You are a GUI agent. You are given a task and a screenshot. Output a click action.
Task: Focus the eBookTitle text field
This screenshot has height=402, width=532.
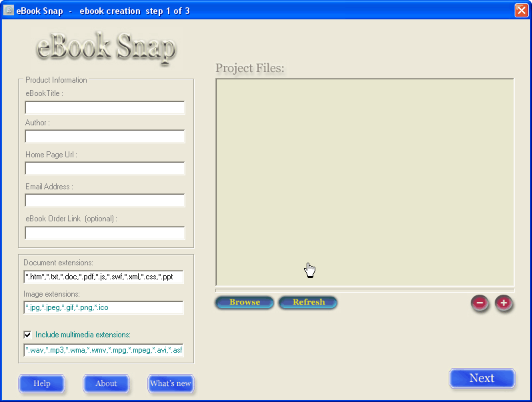(105, 108)
